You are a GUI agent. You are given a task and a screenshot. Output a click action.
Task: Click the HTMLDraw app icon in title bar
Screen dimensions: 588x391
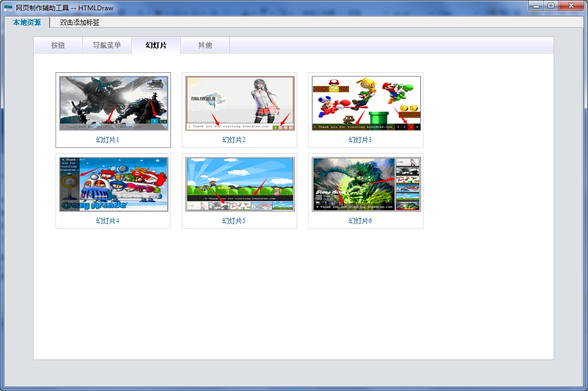coord(8,8)
